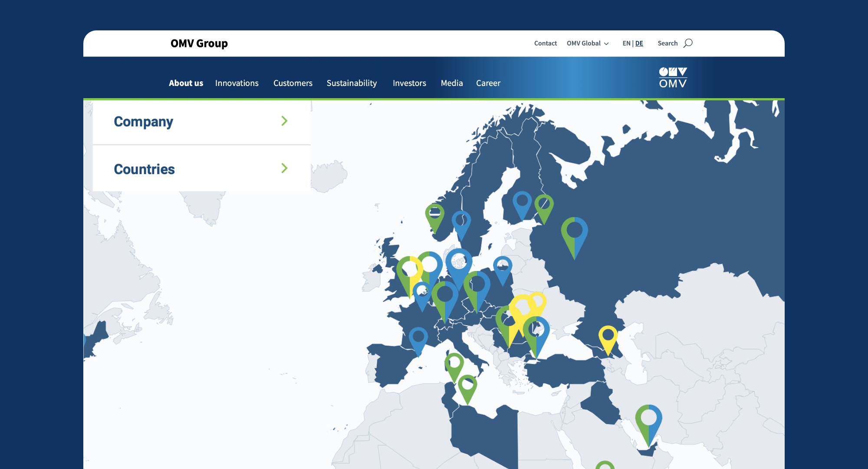Open the Investors menu item
The image size is (868, 469).
[409, 83]
